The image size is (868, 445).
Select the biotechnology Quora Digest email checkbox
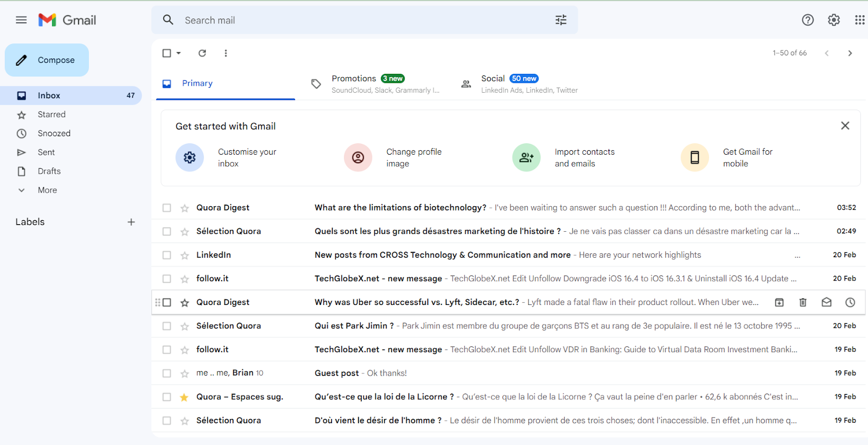tap(167, 208)
